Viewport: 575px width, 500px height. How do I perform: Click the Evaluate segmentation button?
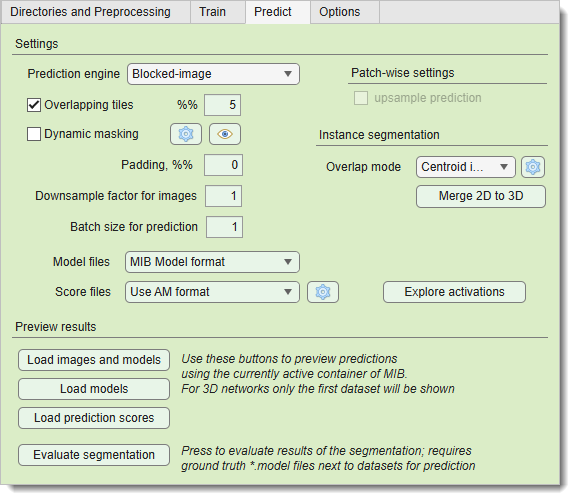click(x=94, y=455)
